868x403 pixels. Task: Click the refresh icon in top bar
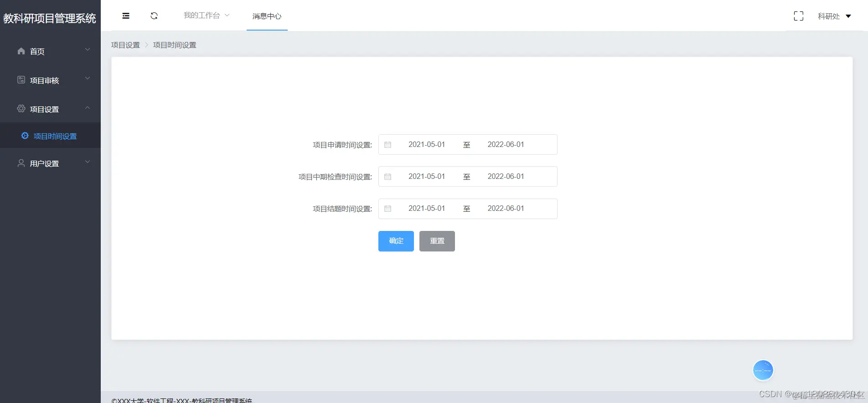click(154, 16)
